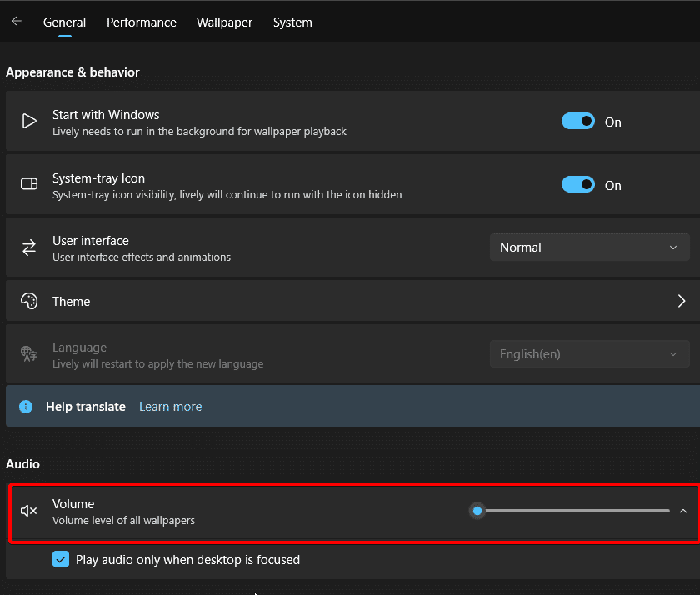The width and height of the screenshot is (700, 595).
Task: Click the back arrow icon
Action: [x=17, y=21]
